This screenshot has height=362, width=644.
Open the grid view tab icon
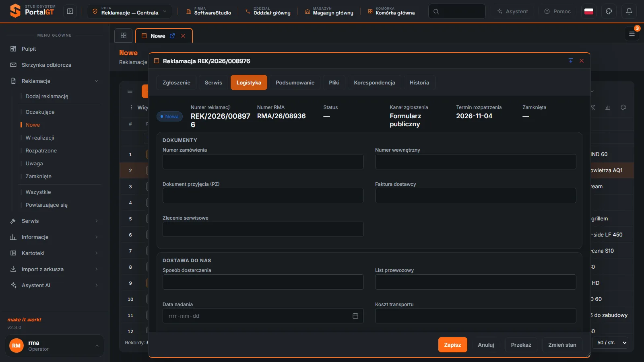[124, 35]
